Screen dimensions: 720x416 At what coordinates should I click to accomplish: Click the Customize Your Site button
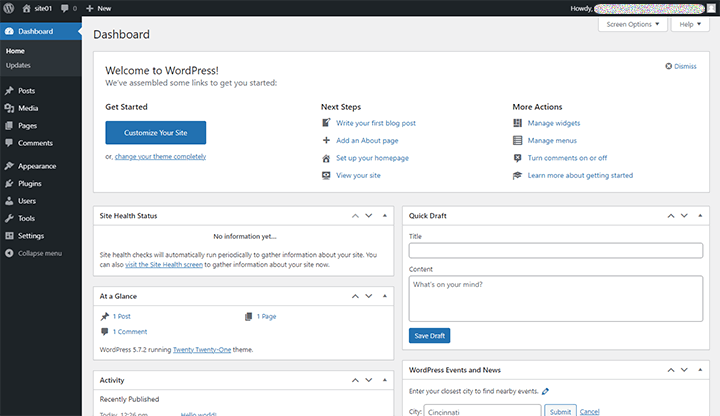click(x=155, y=133)
